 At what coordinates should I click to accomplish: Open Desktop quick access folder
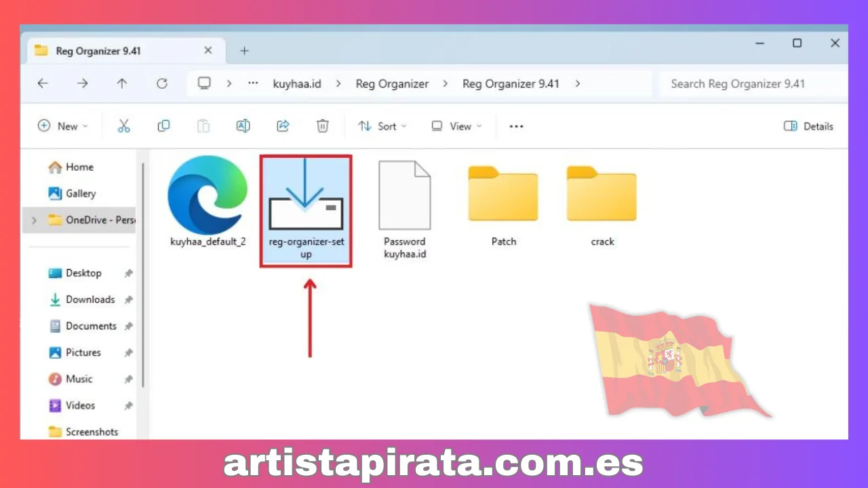[x=75, y=273]
